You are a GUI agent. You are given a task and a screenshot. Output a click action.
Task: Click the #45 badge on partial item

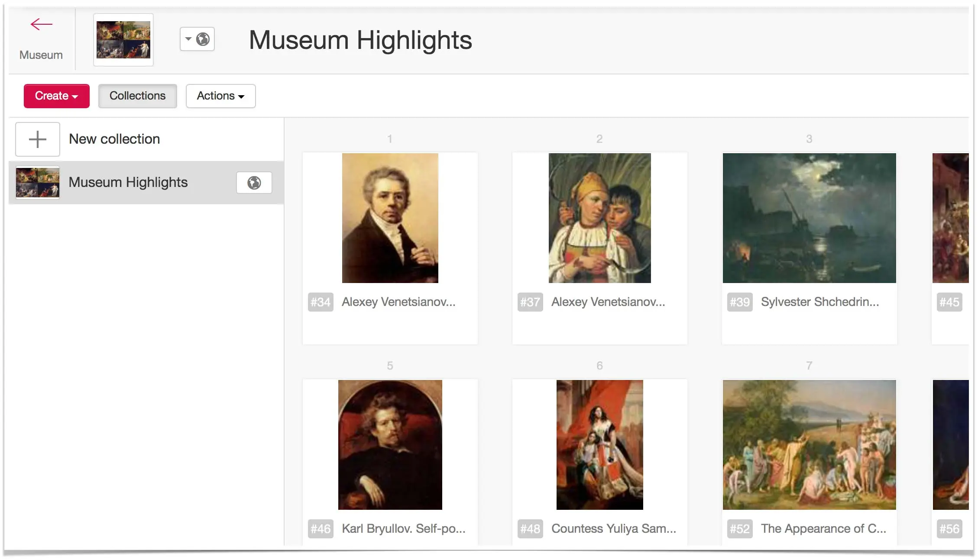pyautogui.click(x=949, y=302)
